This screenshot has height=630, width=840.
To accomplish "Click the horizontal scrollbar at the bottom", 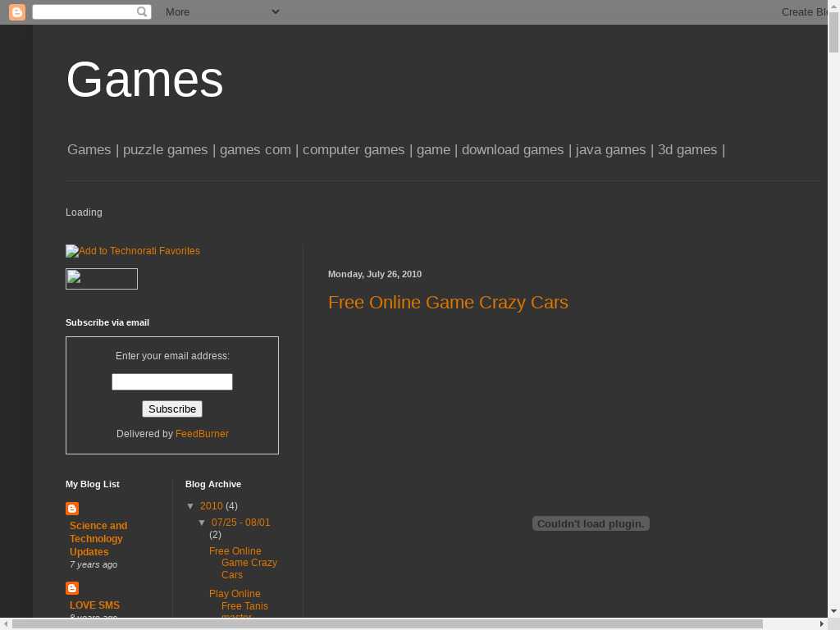I will tap(386, 624).
